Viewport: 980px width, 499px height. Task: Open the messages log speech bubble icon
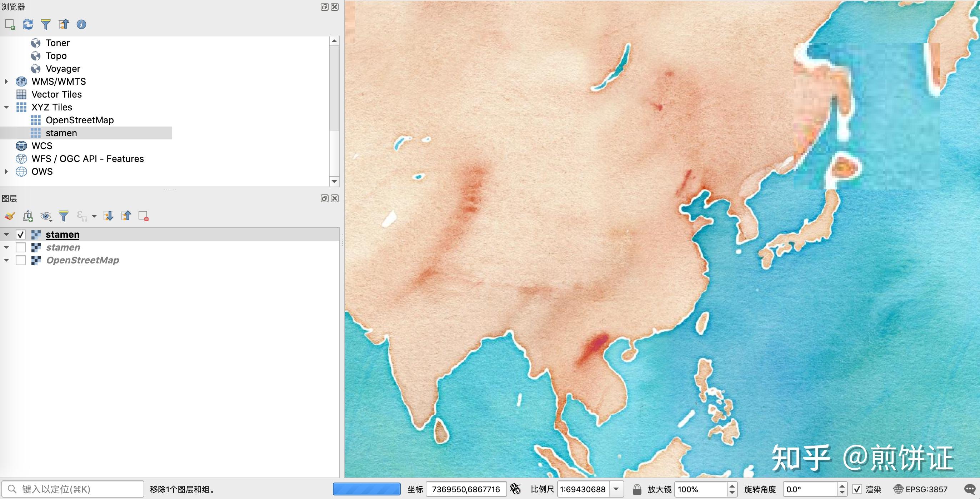(970, 489)
